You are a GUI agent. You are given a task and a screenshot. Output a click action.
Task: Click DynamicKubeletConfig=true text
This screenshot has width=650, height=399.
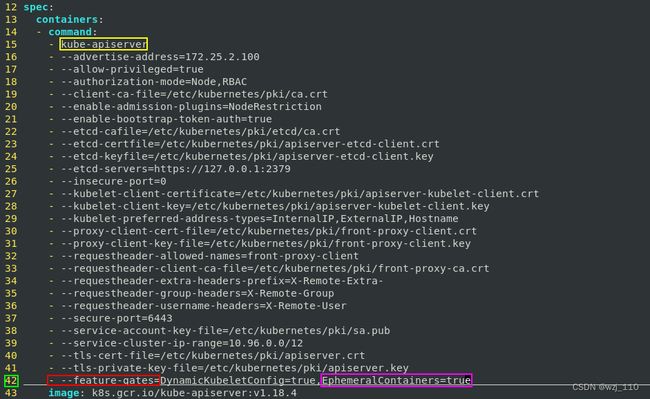pyautogui.click(x=238, y=380)
